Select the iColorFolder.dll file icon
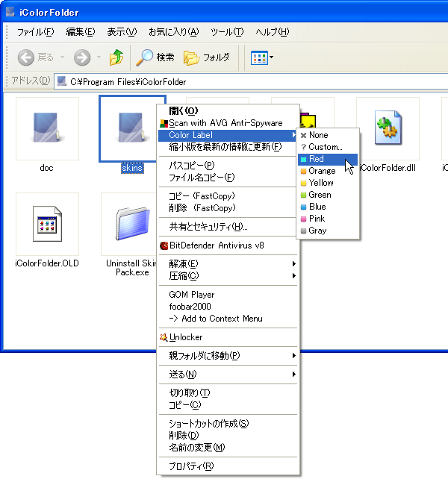The height and width of the screenshot is (479, 448). point(388,127)
